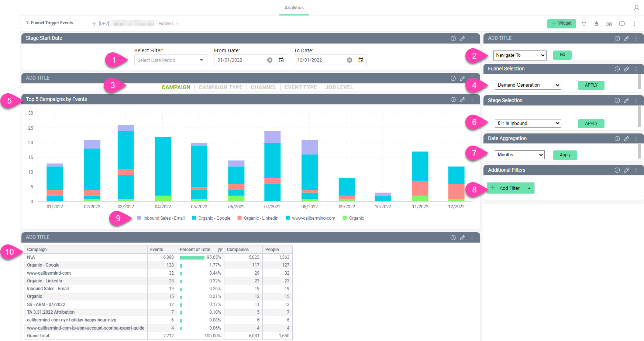The height and width of the screenshot is (341, 644).
Task: Open the Select Date Period dropdown
Action: point(171,60)
